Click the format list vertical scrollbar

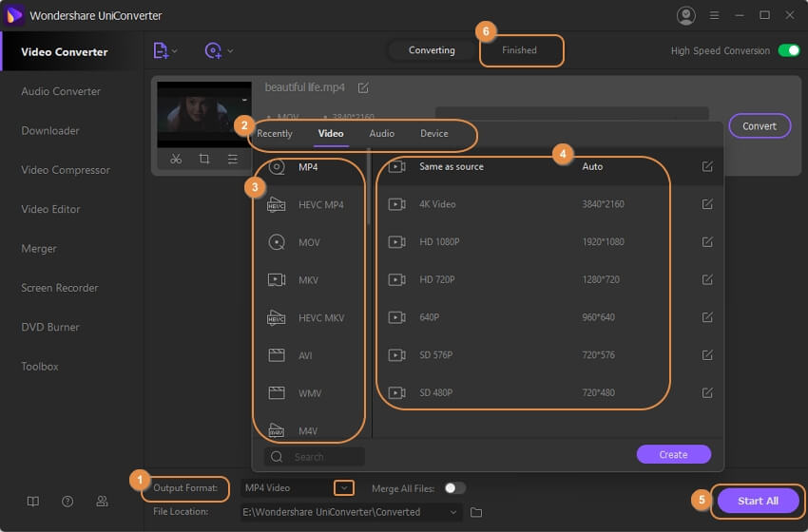coord(369,188)
